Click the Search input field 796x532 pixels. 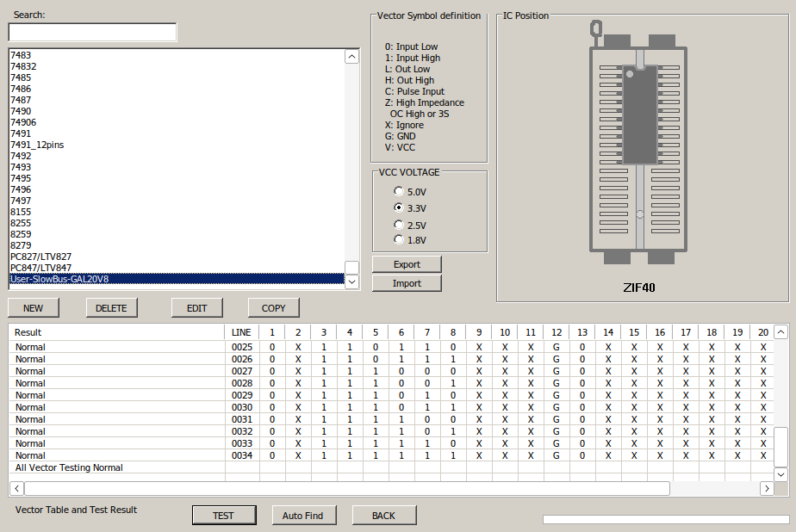pos(92,33)
